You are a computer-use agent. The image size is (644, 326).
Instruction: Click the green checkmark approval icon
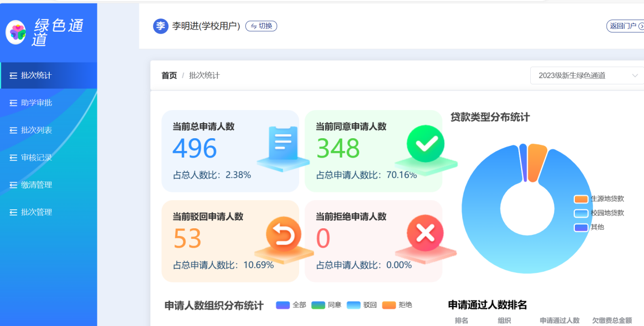point(426,144)
